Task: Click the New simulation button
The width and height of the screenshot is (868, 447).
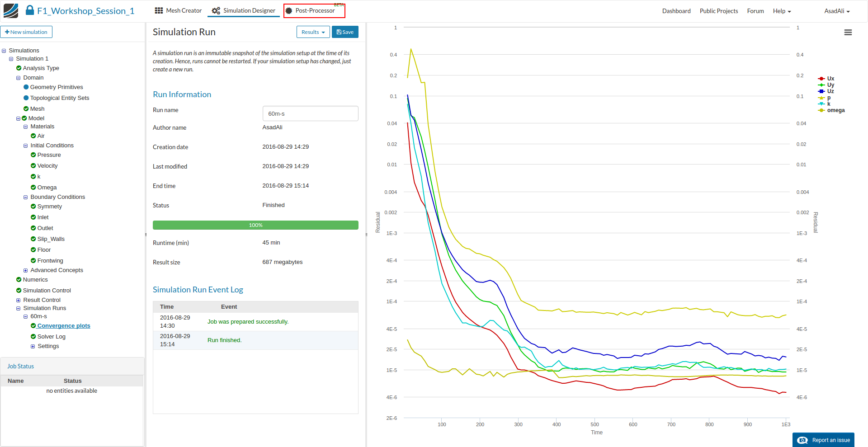Action: click(x=26, y=32)
